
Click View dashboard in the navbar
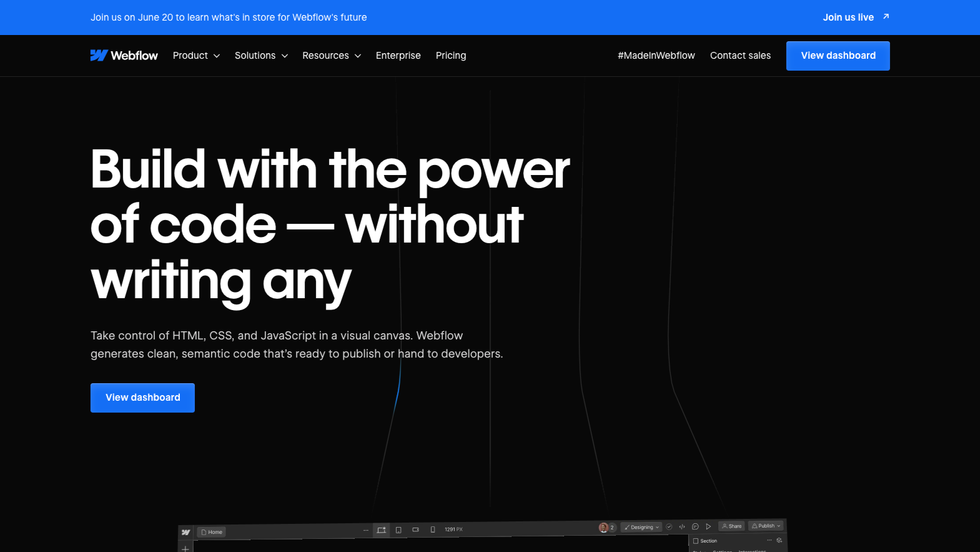[x=838, y=56]
